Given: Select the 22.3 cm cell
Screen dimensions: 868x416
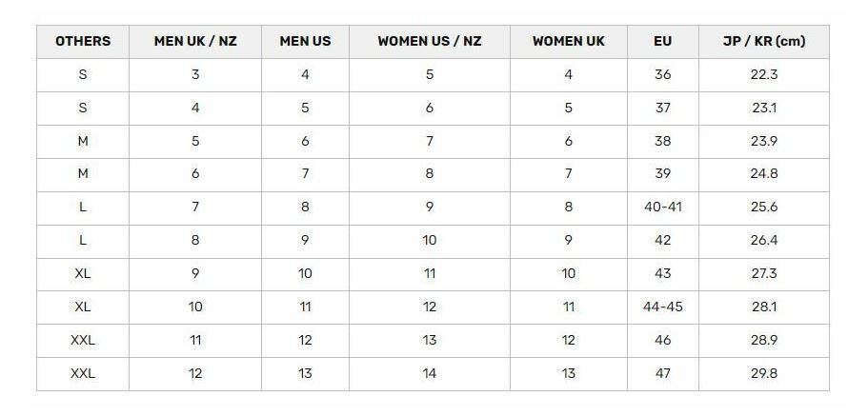Looking at the screenshot, I should [x=764, y=75].
